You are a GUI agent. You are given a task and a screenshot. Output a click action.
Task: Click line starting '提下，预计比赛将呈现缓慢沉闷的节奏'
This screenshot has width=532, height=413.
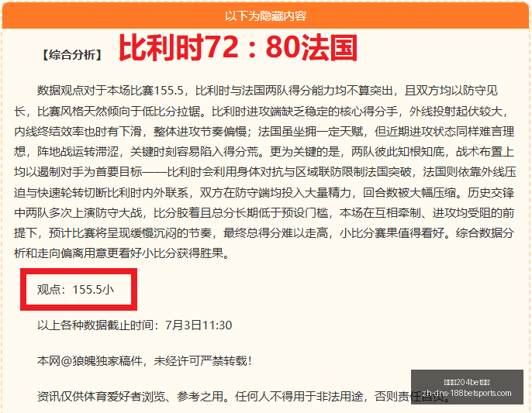pyautogui.click(x=264, y=232)
